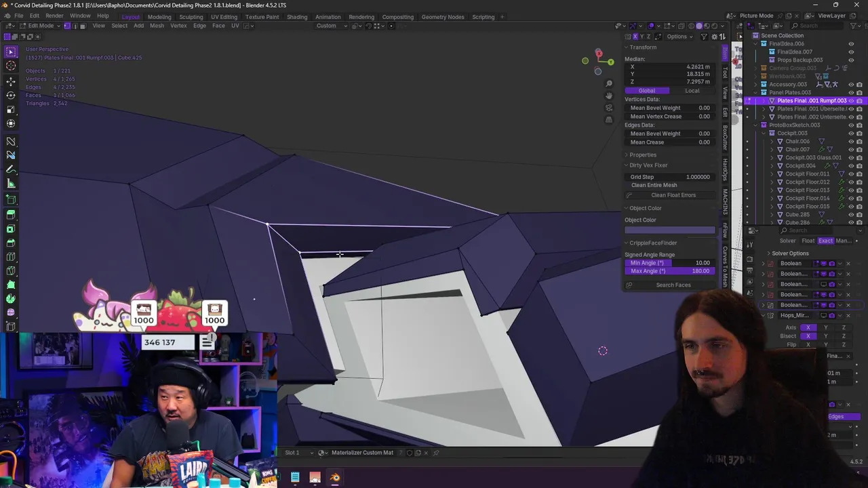Toggle visibility of Chair.006 object
Screen dimensions: 868x488
tap(851, 142)
